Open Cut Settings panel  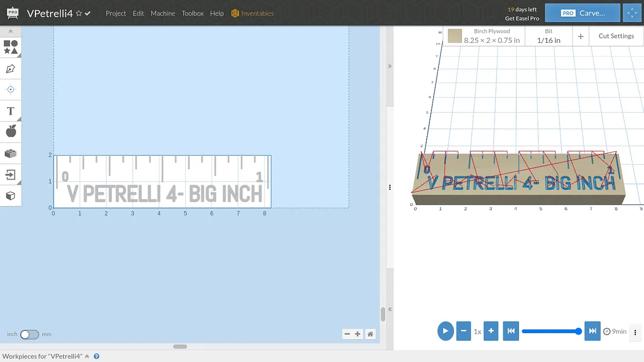tap(616, 36)
